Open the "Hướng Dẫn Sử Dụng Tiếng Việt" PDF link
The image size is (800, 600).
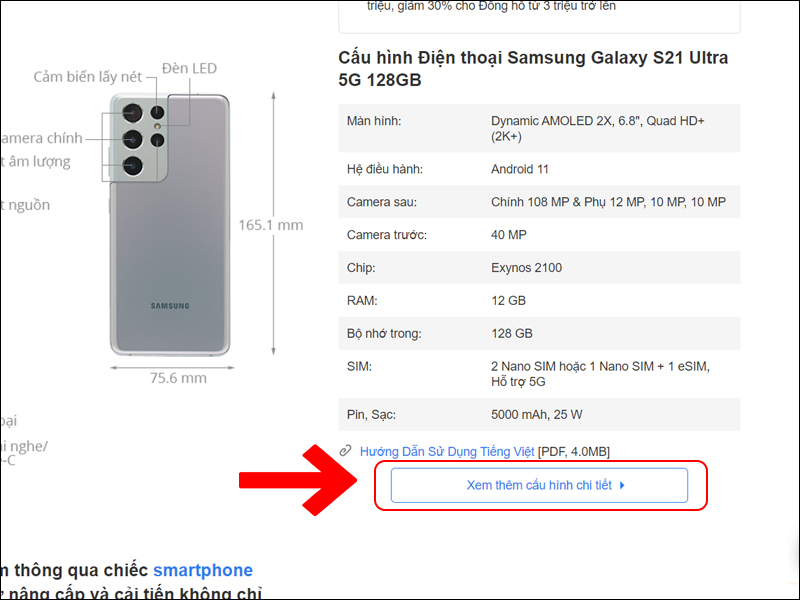point(447,451)
